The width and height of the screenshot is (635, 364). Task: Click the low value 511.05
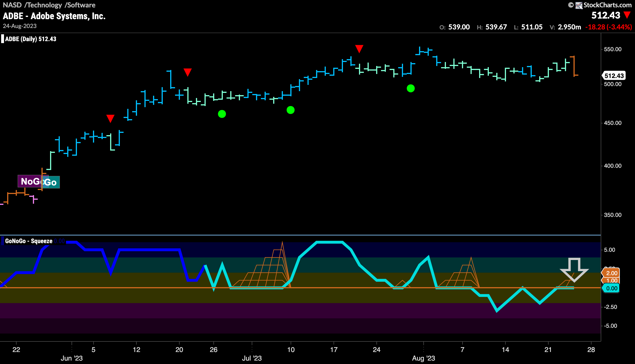pyautogui.click(x=532, y=27)
